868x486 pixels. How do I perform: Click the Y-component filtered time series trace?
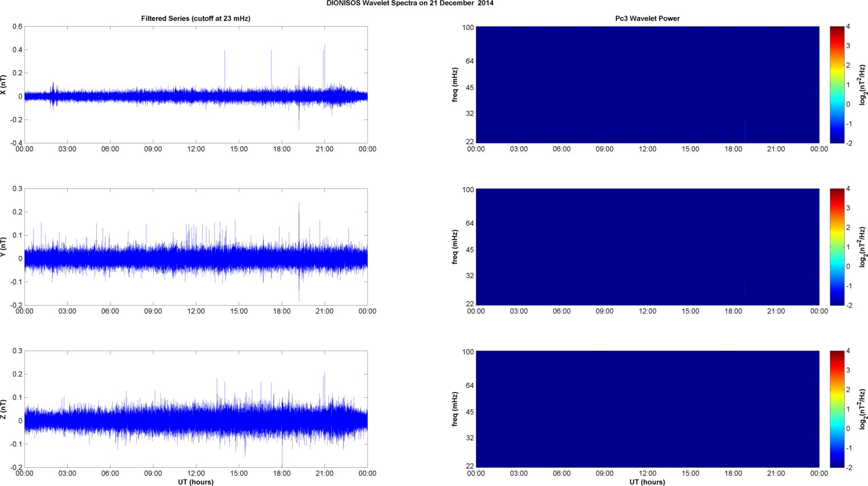click(196, 258)
